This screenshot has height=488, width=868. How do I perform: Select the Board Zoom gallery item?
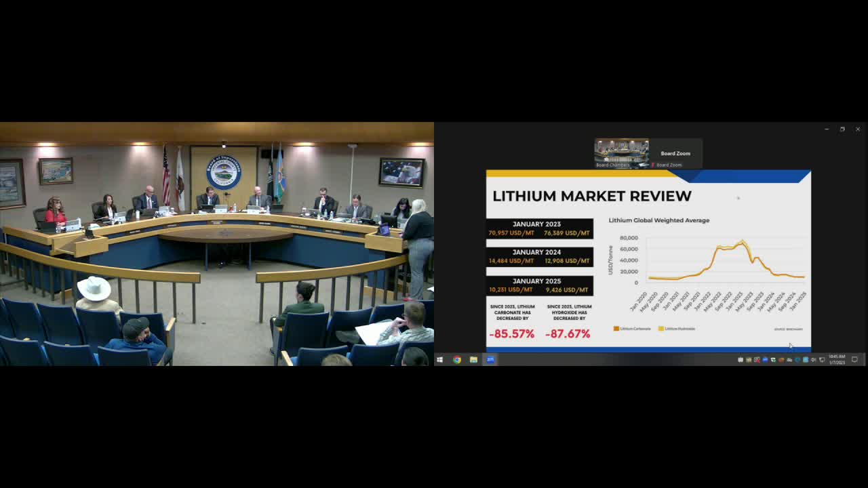click(675, 153)
